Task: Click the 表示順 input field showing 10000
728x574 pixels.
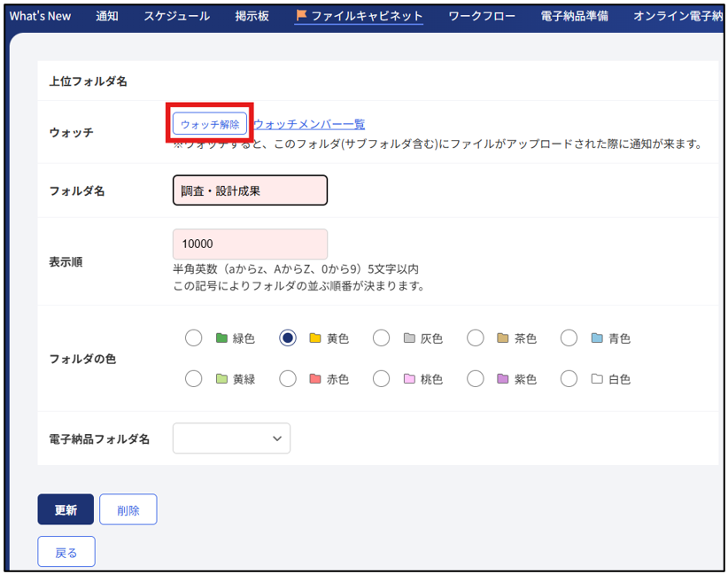Action: coord(250,244)
